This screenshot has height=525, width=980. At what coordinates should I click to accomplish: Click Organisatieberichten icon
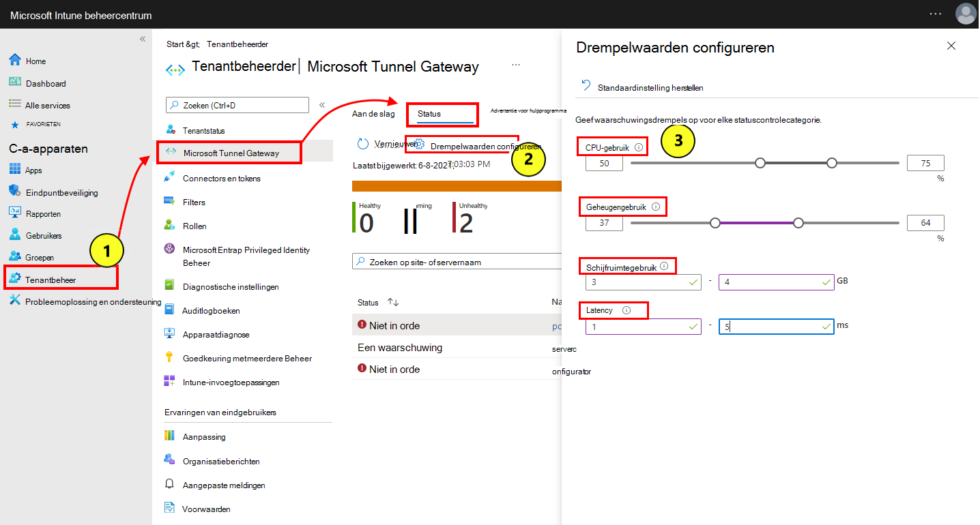[170, 460]
